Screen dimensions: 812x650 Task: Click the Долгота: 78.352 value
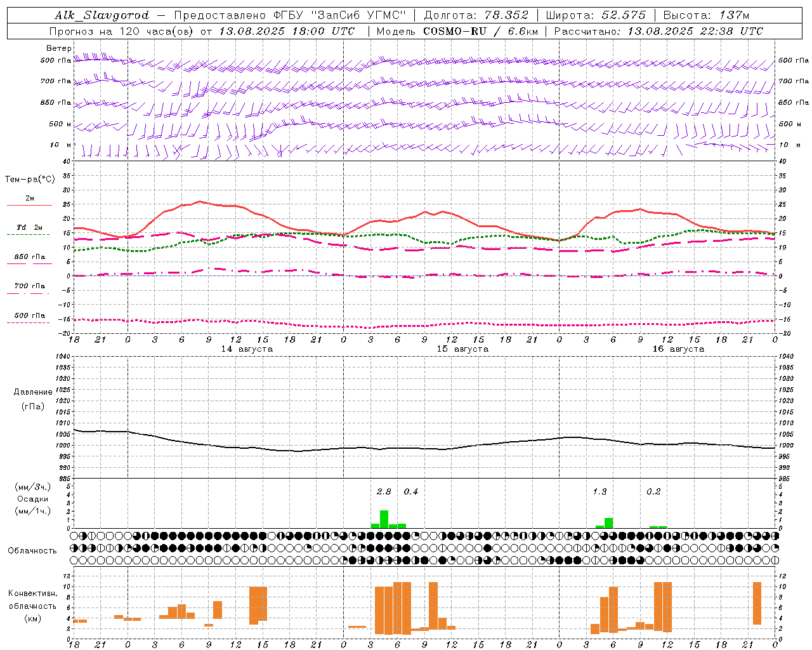[x=476, y=15]
